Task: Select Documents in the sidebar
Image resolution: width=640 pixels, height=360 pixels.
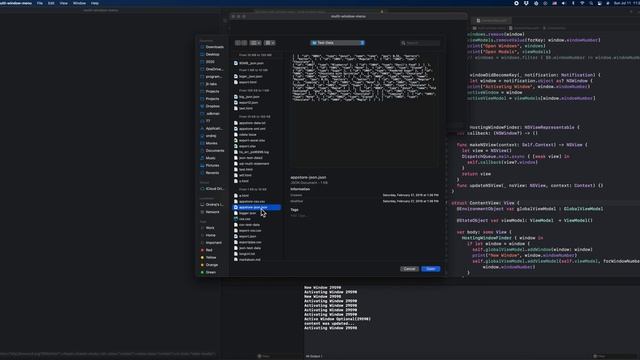Action: point(212,151)
